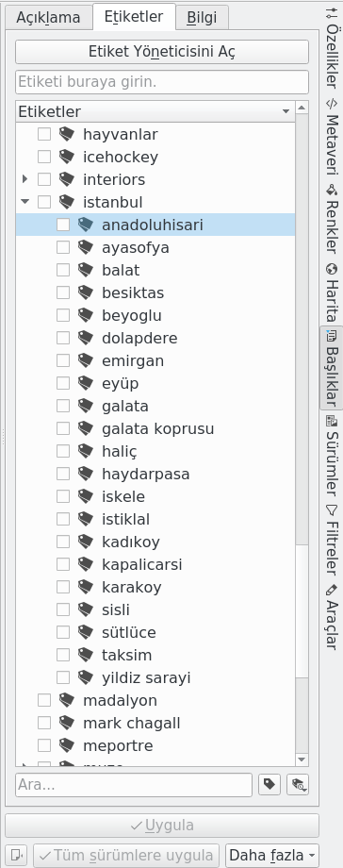Click the tag search options icon button
343x868 pixels.
coord(298,784)
